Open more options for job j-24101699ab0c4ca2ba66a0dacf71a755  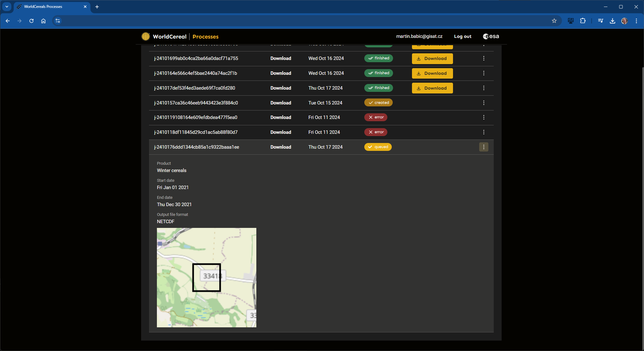point(484,58)
